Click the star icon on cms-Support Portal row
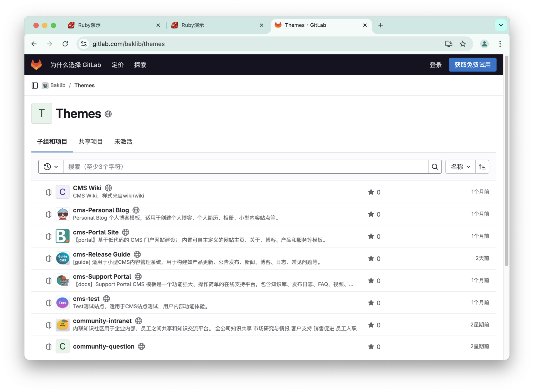Screen dimensions: 534x392 pyautogui.click(x=371, y=281)
